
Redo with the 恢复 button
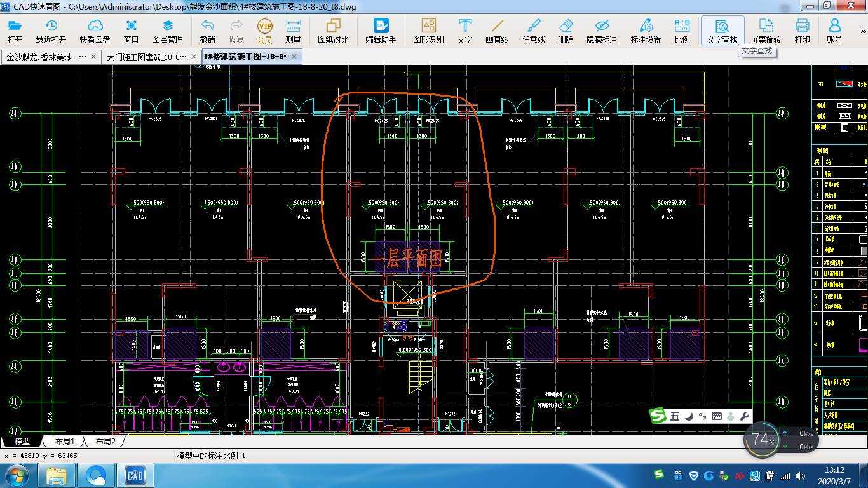tap(236, 31)
